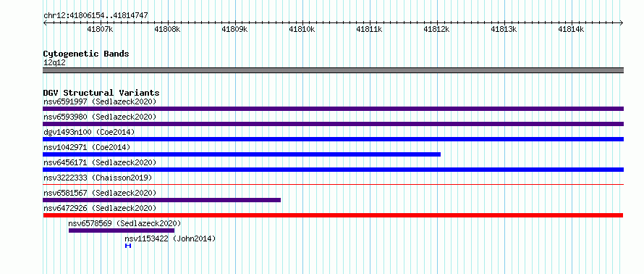Click the dgv1493n100 blue variant bar
This screenshot has height=274, width=644.
pyautogui.click(x=333, y=139)
